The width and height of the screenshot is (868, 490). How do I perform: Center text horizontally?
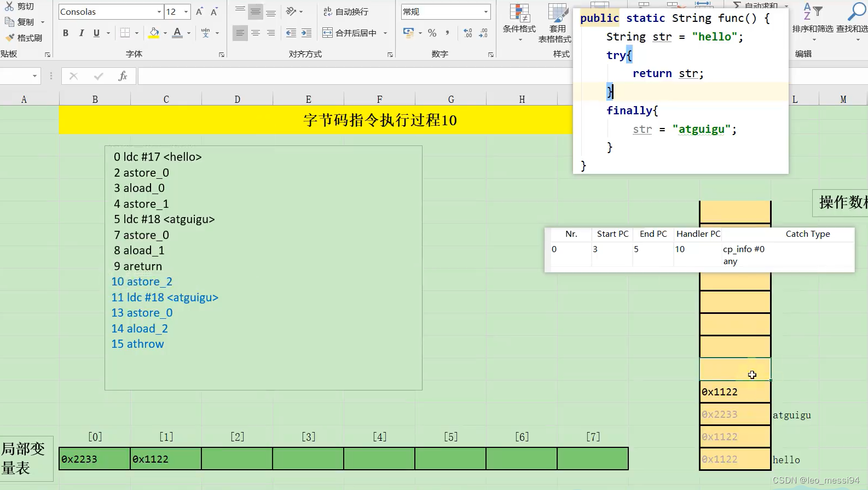[256, 33]
